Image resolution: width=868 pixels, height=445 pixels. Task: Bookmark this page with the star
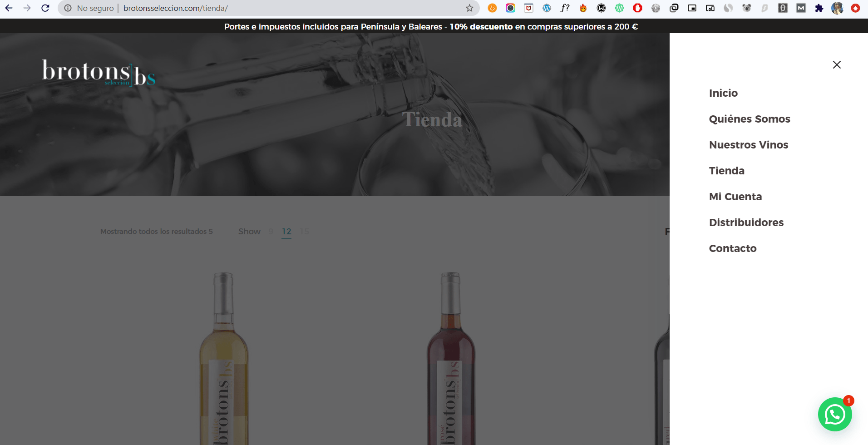coord(469,8)
